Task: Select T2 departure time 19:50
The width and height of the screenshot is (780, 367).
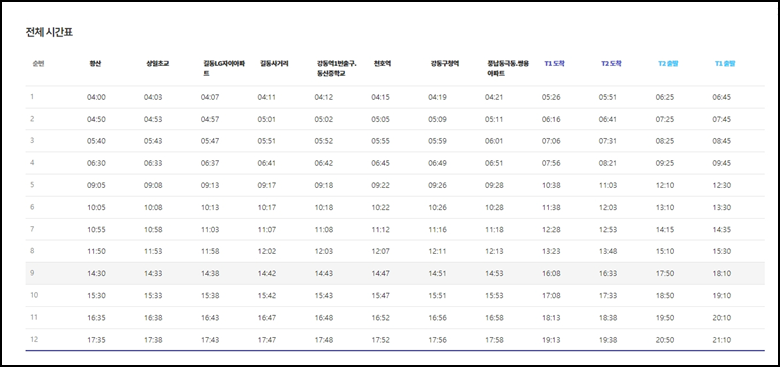Action: point(665,318)
